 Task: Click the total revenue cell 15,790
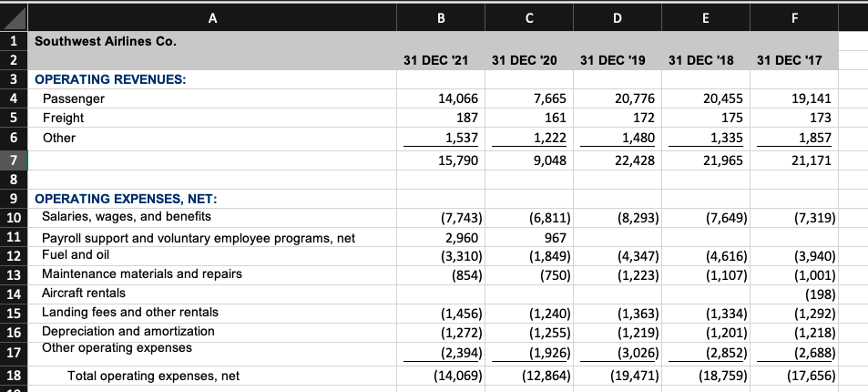pyautogui.click(x=458, y=160)
